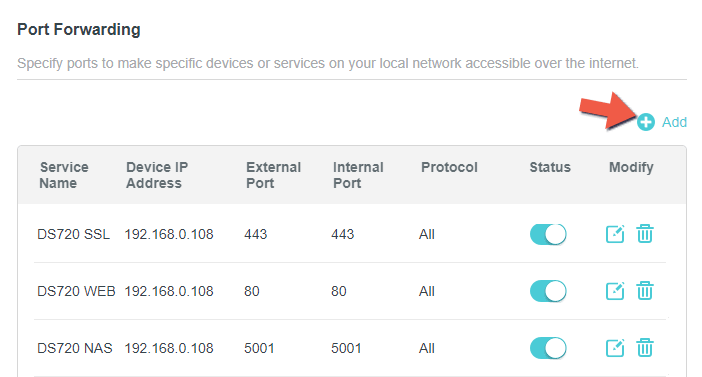Delete the DS720 NAS forwarding rule
Screen dimensions: 702x377
pyautogui.click(x=645, y=348)
